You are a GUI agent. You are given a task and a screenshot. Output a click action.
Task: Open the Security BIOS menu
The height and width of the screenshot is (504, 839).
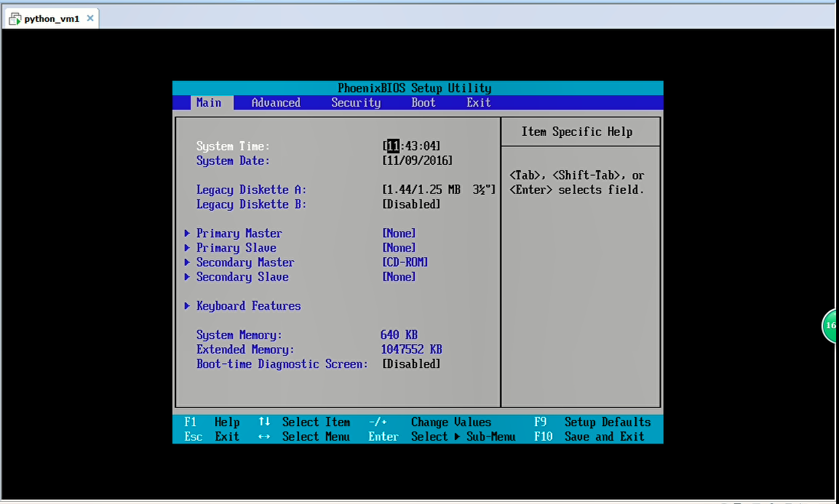pos(356,103)
